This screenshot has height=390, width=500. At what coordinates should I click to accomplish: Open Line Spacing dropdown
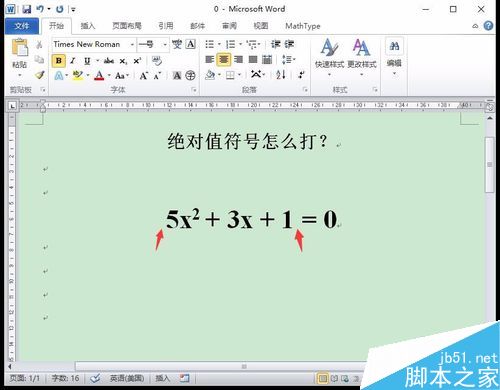(288, 60)
